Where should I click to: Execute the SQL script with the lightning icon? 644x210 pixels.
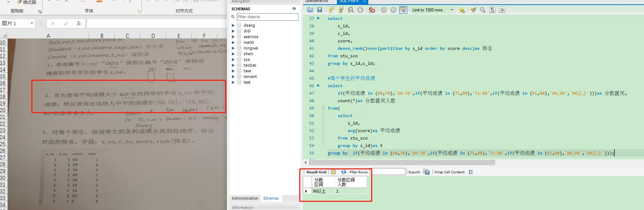click(x=332, y=10)
